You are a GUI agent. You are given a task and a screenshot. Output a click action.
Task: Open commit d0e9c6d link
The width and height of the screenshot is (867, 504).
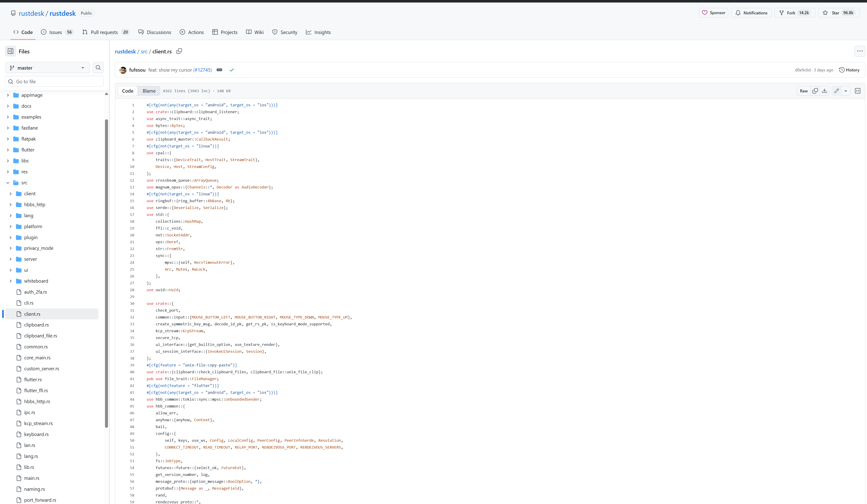pyautogui.click(x=802, y=70)
